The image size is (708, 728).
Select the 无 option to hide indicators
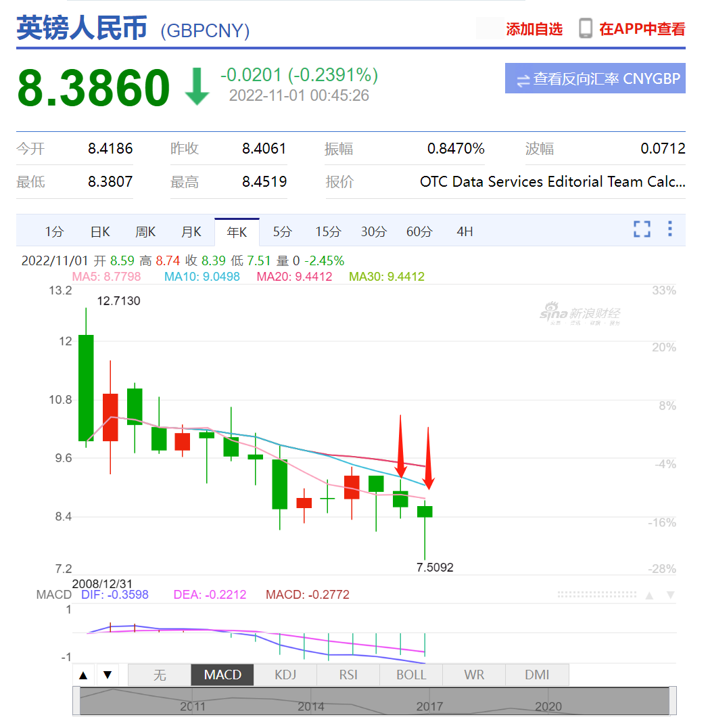click(x=160, y=675)
